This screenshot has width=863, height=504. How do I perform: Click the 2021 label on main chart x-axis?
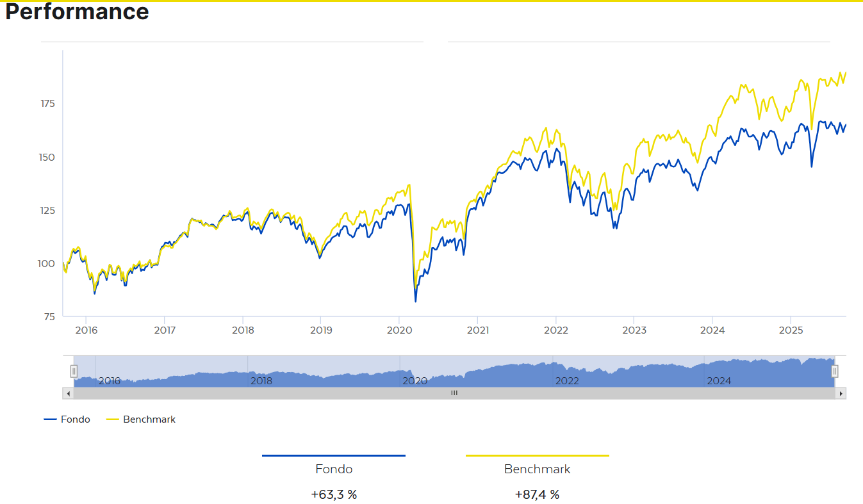(x=478, y=330)
